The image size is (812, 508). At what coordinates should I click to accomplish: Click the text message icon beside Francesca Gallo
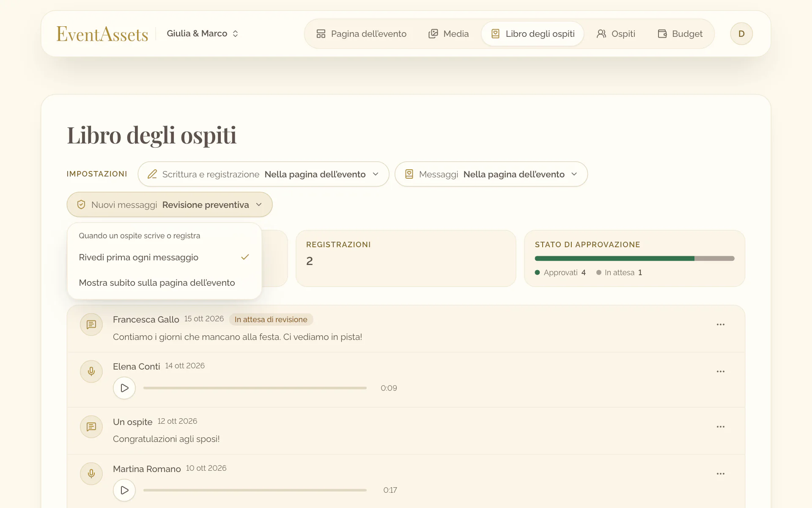[x=91, y=324]
